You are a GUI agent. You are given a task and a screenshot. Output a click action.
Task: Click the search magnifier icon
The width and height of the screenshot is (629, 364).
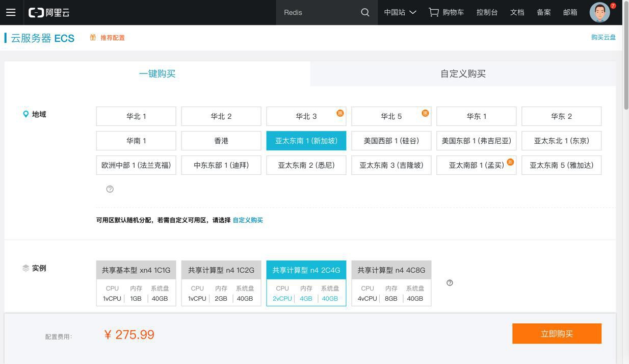coord(365,12)
